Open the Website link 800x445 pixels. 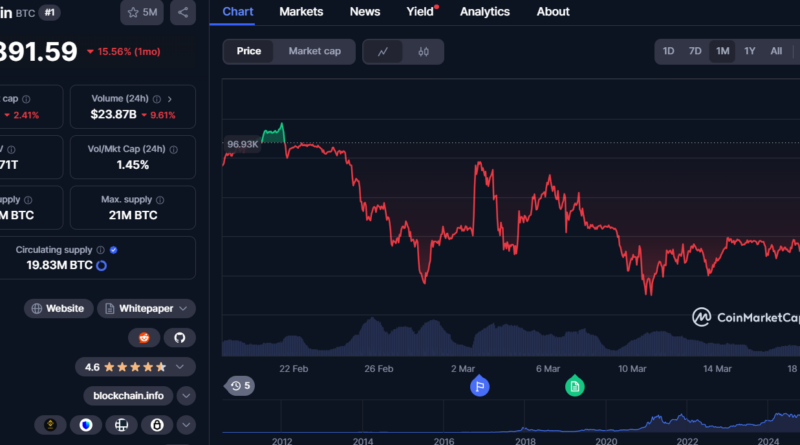(59, 309)
